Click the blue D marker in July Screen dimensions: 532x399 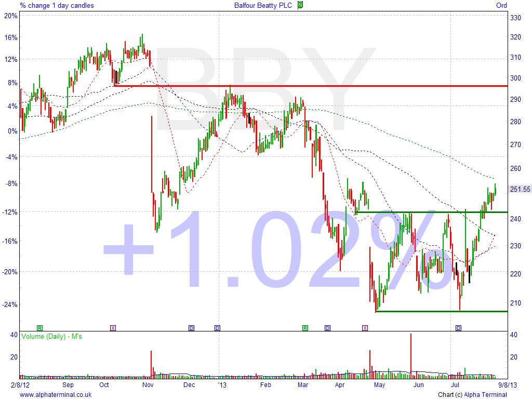click(x=458, y=328)
